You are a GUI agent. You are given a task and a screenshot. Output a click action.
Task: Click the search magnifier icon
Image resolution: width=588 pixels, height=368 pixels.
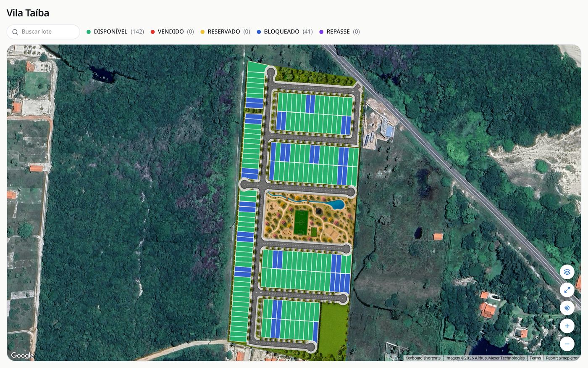(x=15, y=32)
